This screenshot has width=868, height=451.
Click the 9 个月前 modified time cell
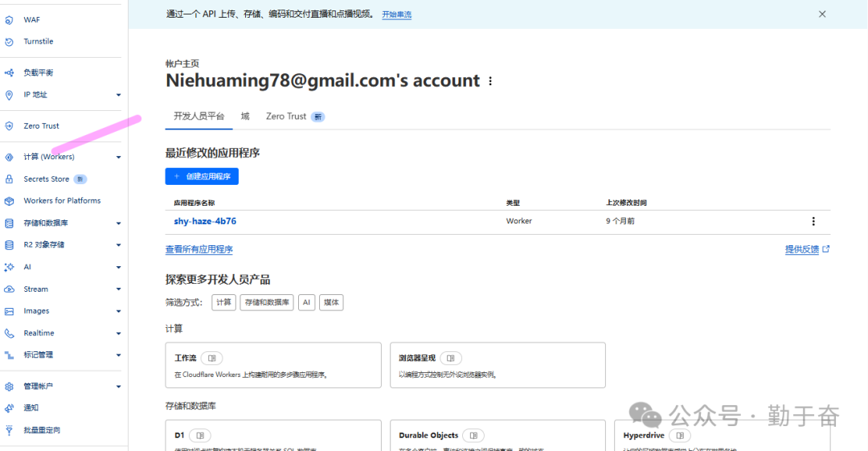(620, 221)
